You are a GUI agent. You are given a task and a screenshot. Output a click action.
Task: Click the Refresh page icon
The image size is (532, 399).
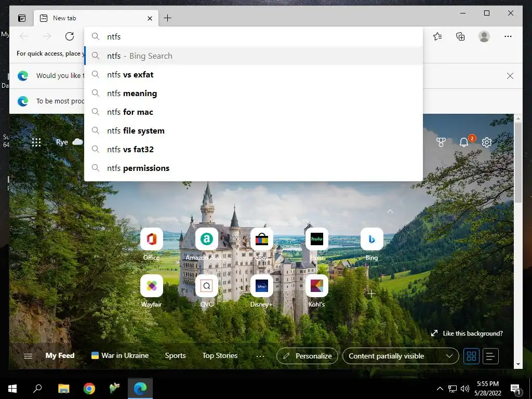[x=70, y=36]
